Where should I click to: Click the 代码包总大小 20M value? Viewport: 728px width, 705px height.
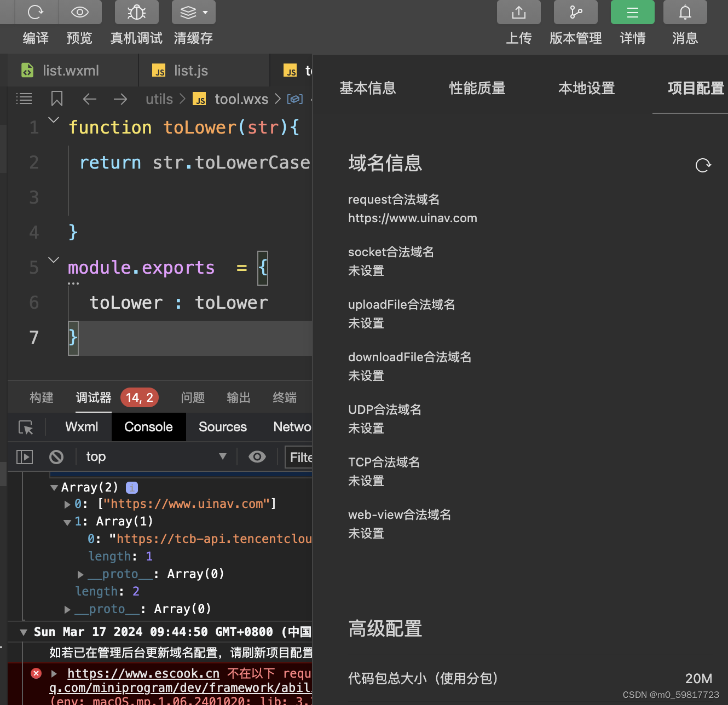(698, 679)
